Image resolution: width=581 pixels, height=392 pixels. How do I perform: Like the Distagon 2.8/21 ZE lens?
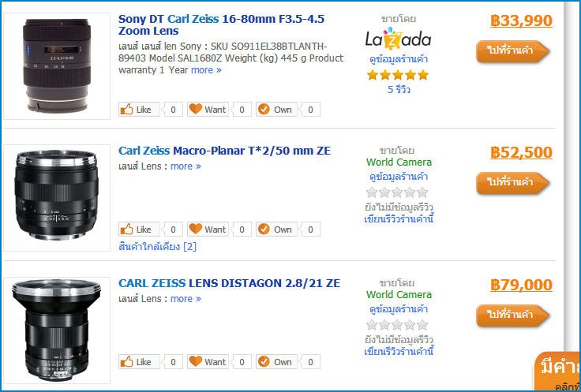137,362
